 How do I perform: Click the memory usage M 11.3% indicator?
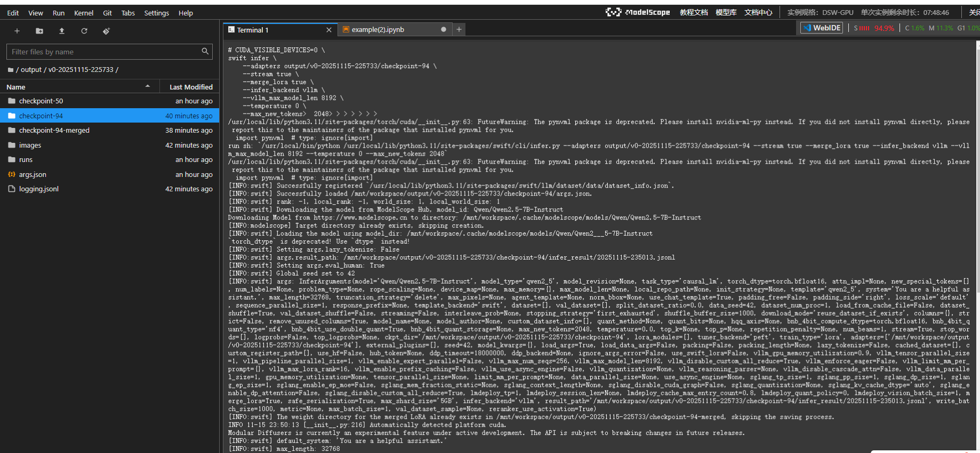tap(941, 28)
